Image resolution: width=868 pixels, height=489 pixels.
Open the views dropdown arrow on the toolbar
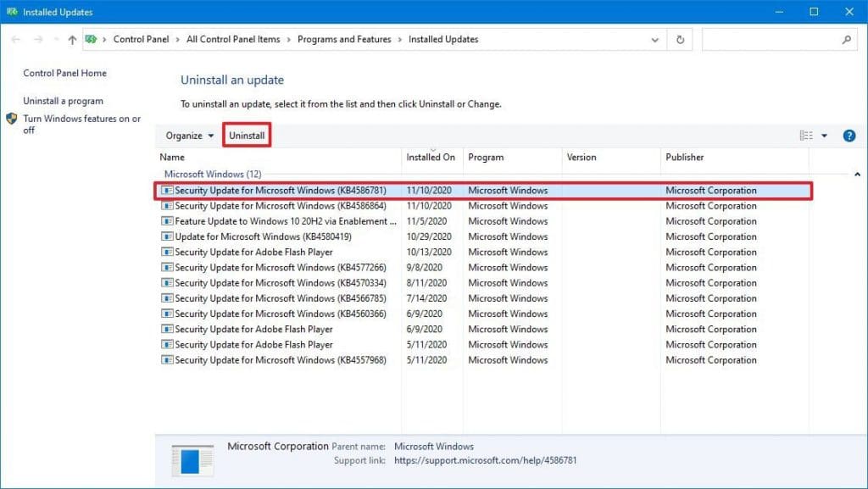[x=823, y=135]
